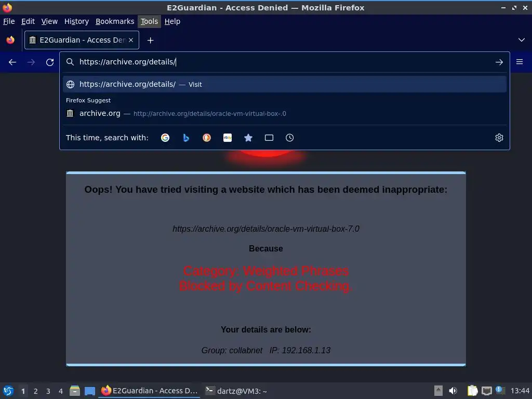
Task: Open the History menu
Action: pyautogui.click(x=77, y=21)
